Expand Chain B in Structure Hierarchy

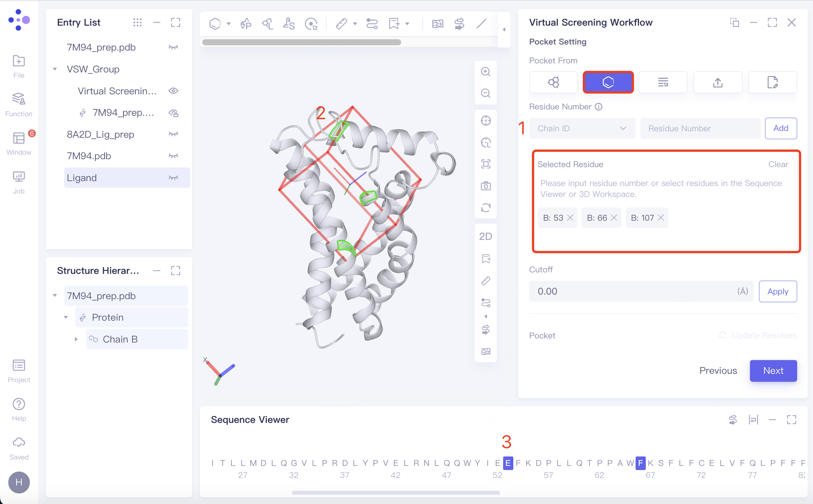click(76, 340)
